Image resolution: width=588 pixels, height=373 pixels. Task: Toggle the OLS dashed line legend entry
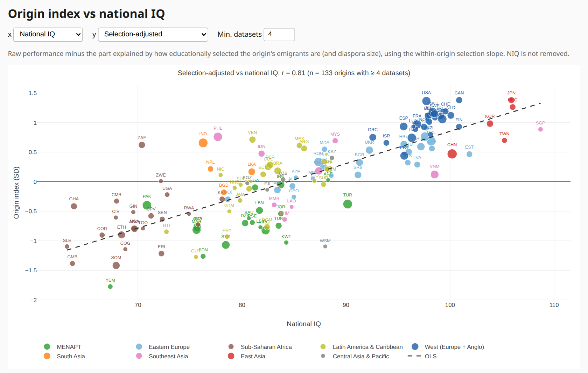(x=422, y=356)
